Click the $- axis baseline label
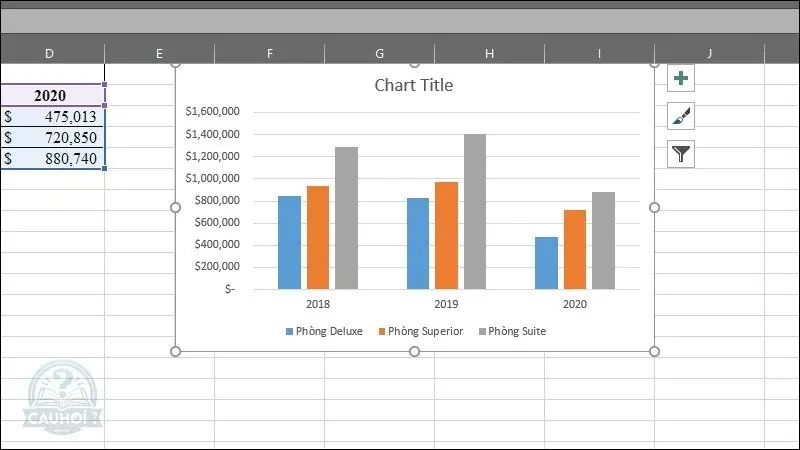The image size is (800, 450). (230, 289)
